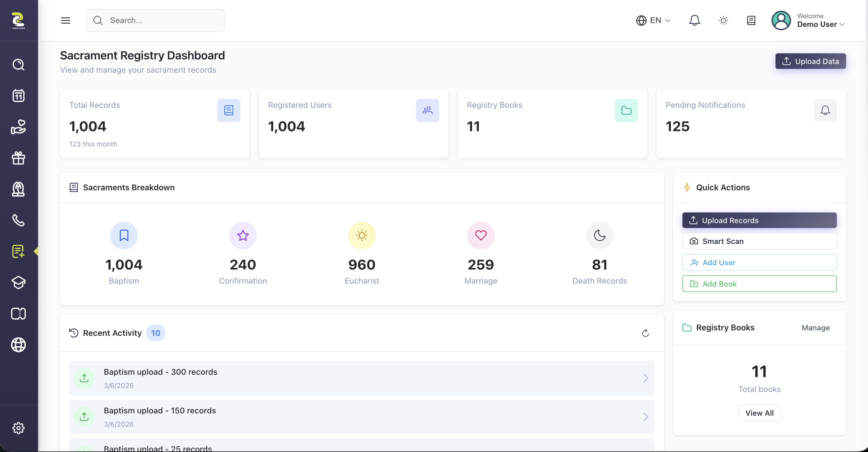Click the Parish Cloud logo
Image resolution: width=868 pixels, height=452 pixels.
(x=18, y=20)
